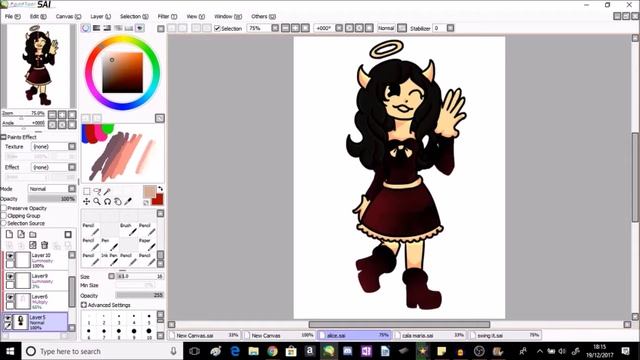Viewport: 640px width, 360px height.
Task: Toggle the RGB slider panel icon
Action: click(96, 28)
